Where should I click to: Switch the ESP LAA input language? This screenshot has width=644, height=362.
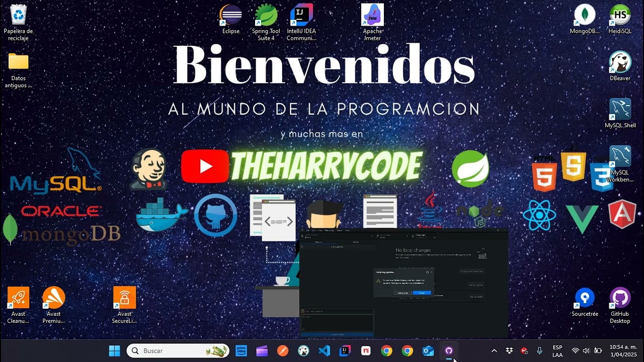click(x=557, y=351)
